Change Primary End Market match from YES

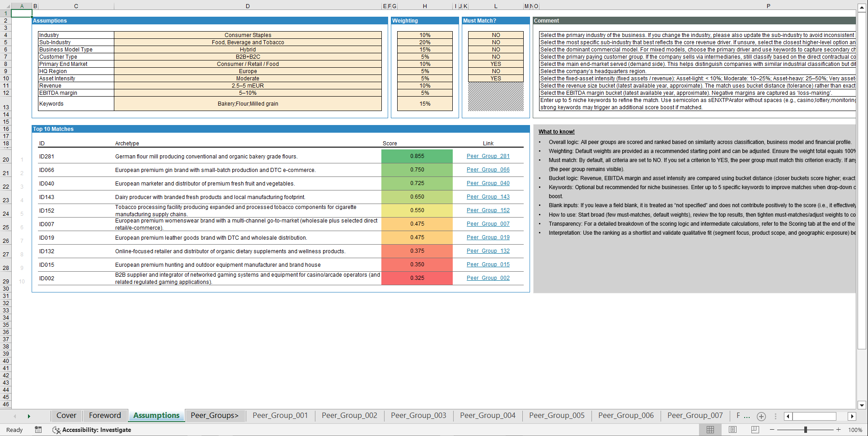click(495, 64)
